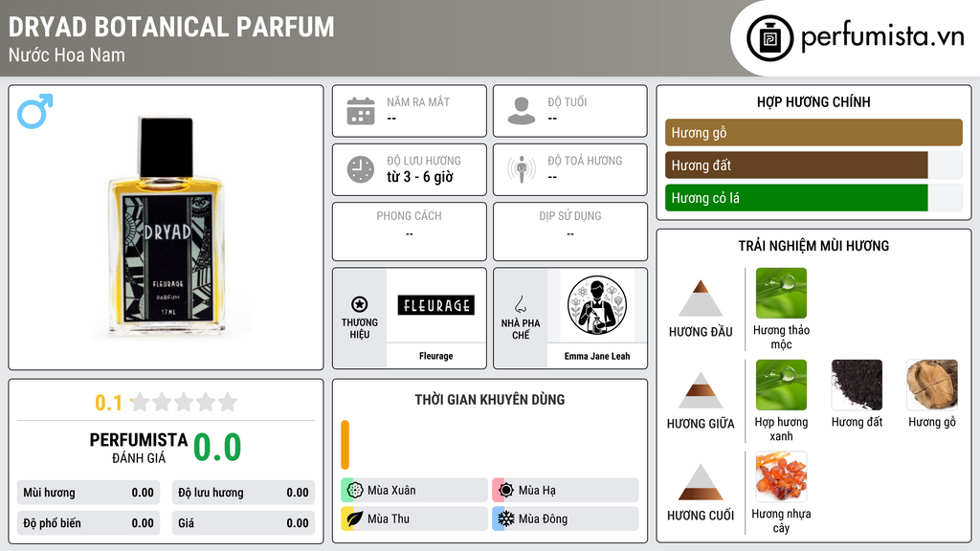Click the Dịp Sử Dụng occasion box

point(570,231)
